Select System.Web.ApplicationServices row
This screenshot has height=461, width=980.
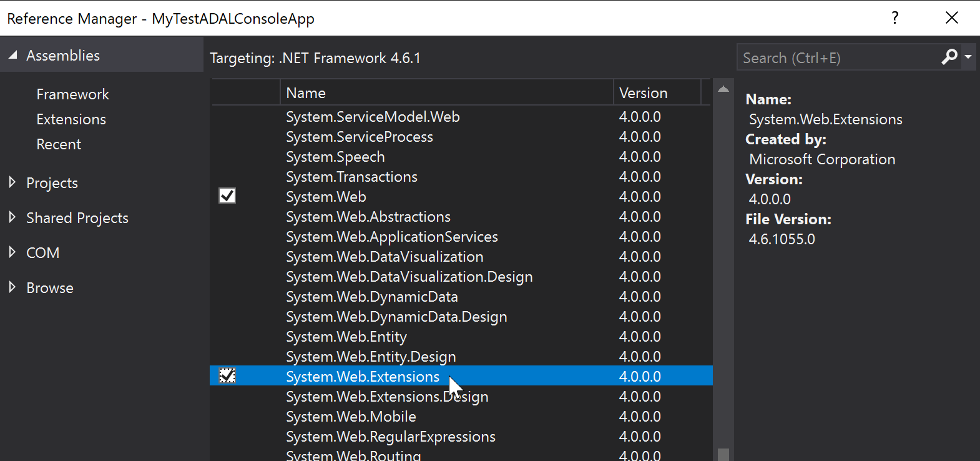(x=461, y=237)
